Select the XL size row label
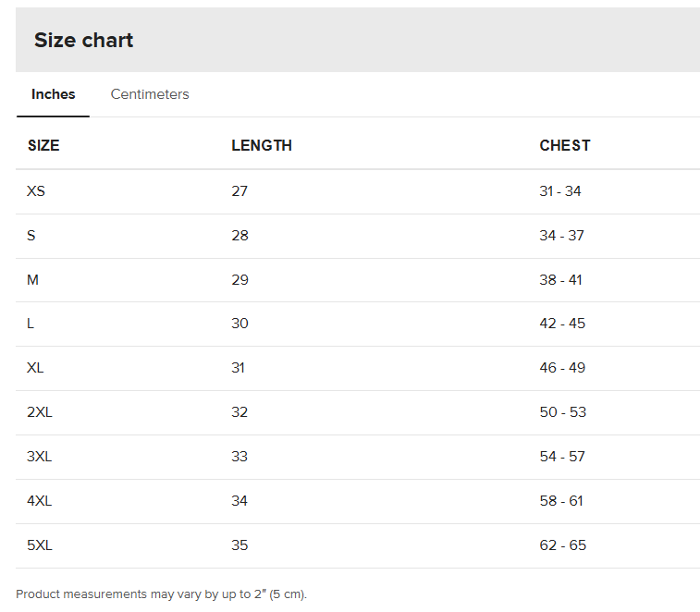 [x=36, y=368]
